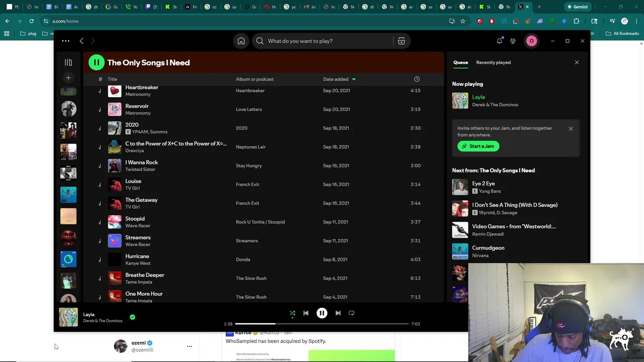The image size is (644, 362).
Task: Reload the Chrome page
Action: coord(31,21)
